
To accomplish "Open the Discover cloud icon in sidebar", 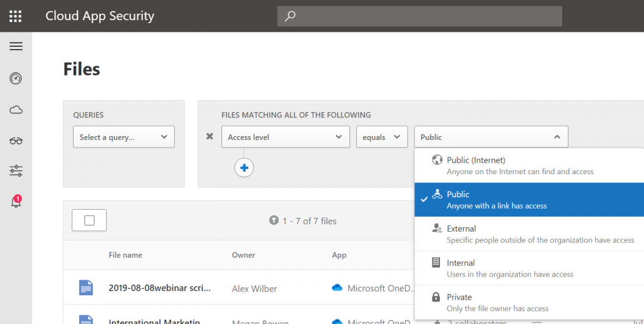I will click(16, 110).
